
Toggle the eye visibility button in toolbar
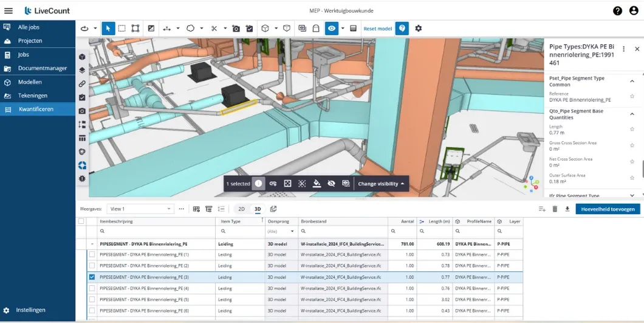coord(332,29)
